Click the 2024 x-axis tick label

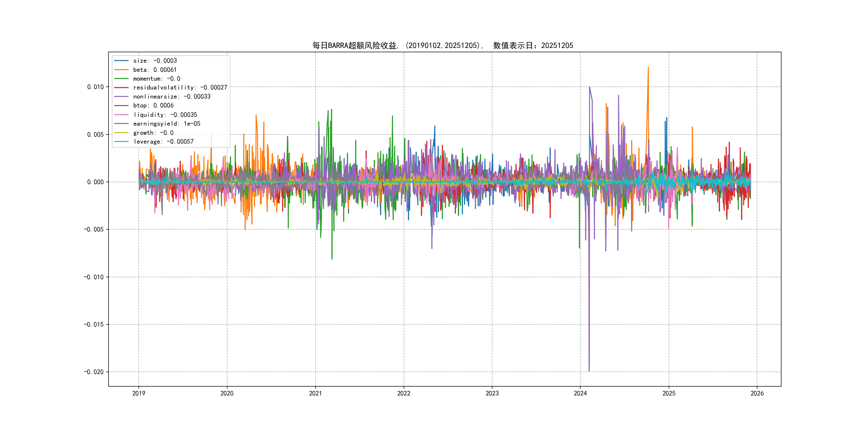coord(580,393)
